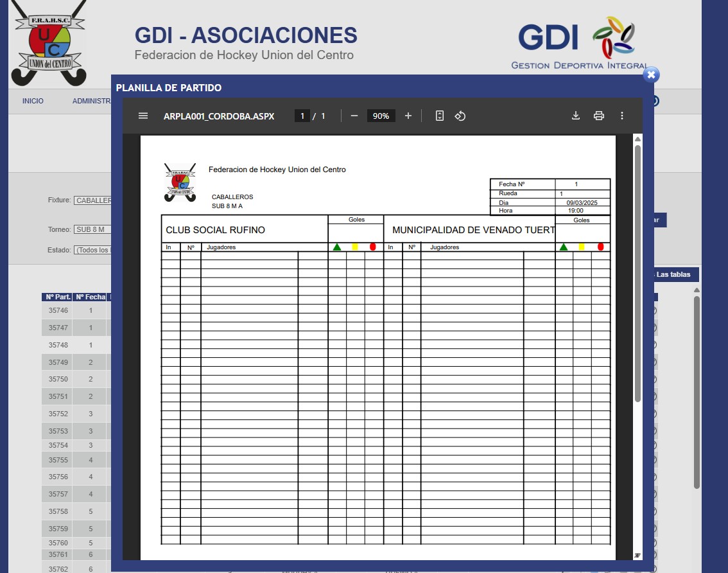The height and width of the screenshot is (573, 728).
Task: Rotate the PDF document counterclockwise
Action: (460, 116)
